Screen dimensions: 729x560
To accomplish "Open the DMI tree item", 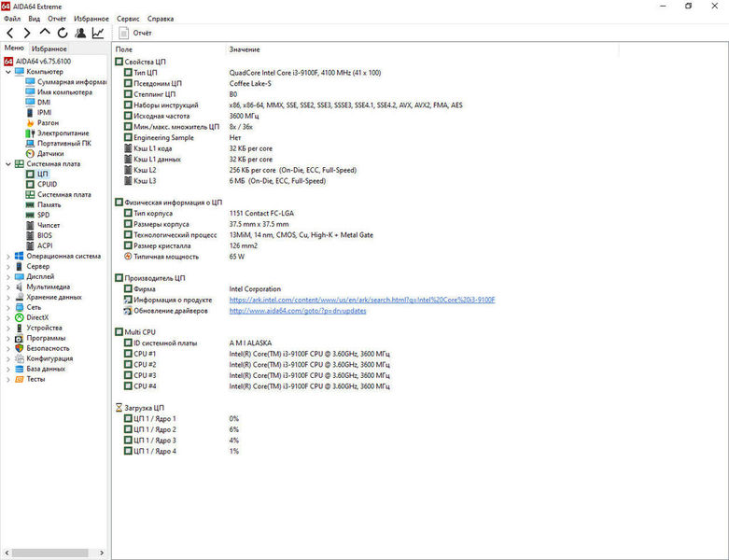I will (38, 103).
